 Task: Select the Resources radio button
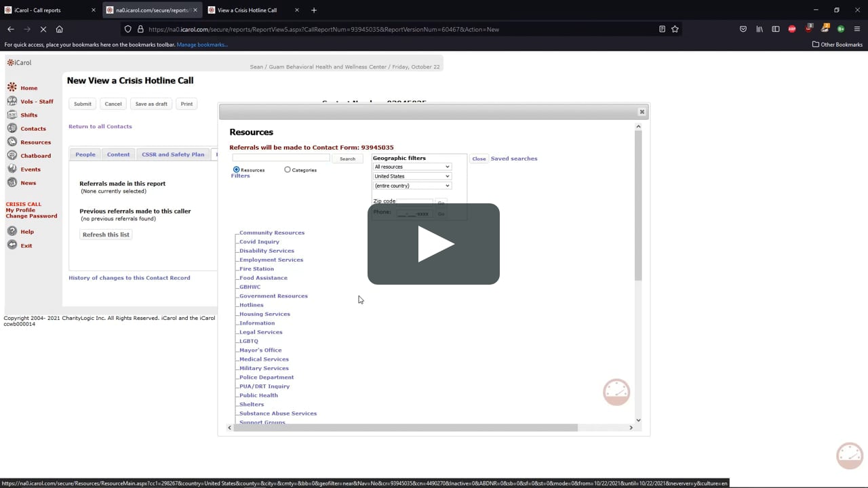(236, 170)
